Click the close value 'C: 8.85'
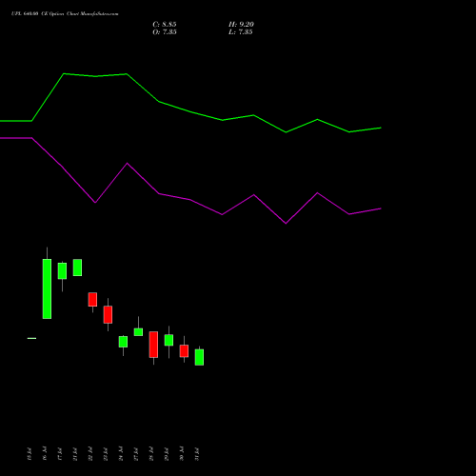This screenshot has width=476, height=476. [x=165, y=25]
